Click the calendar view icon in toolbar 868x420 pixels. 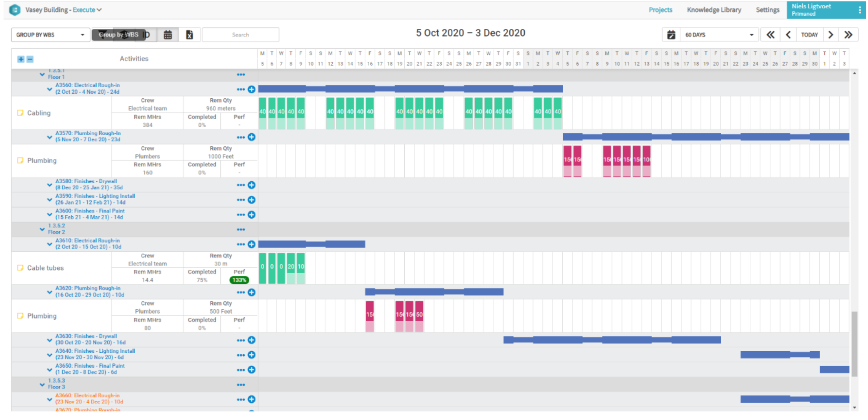[x=168, y=35]
